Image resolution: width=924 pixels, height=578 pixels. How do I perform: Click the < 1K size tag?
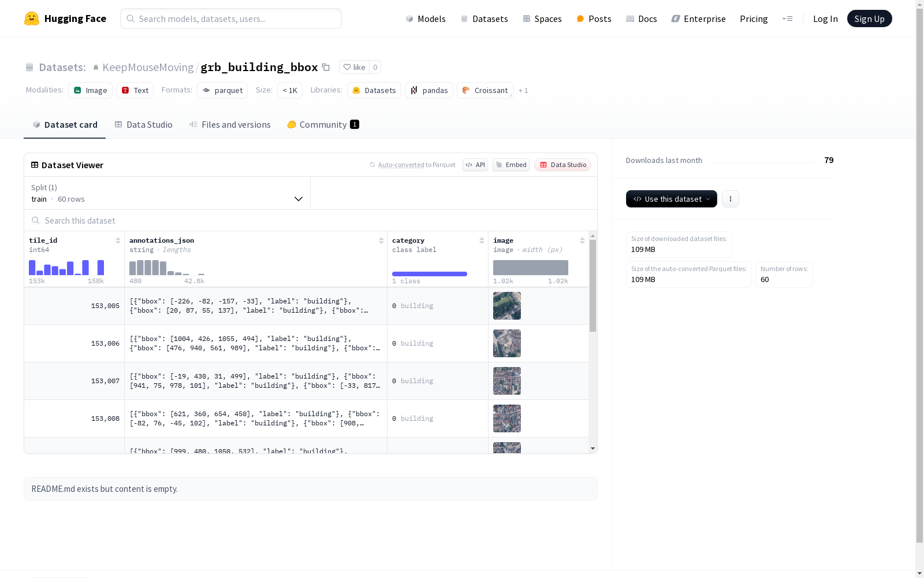[290, 90]
